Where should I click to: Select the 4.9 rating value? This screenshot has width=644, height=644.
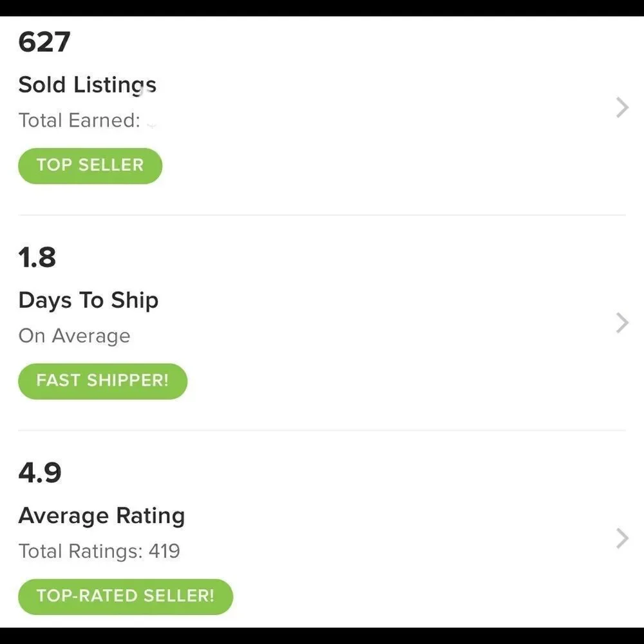coord(40,473)
